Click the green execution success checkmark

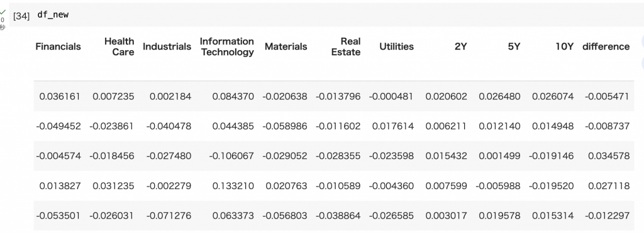coord(3,13)
